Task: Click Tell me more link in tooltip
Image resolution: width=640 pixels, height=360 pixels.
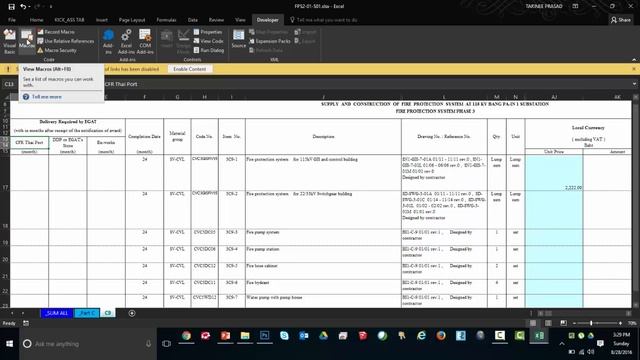Action: tap(47, 97)
